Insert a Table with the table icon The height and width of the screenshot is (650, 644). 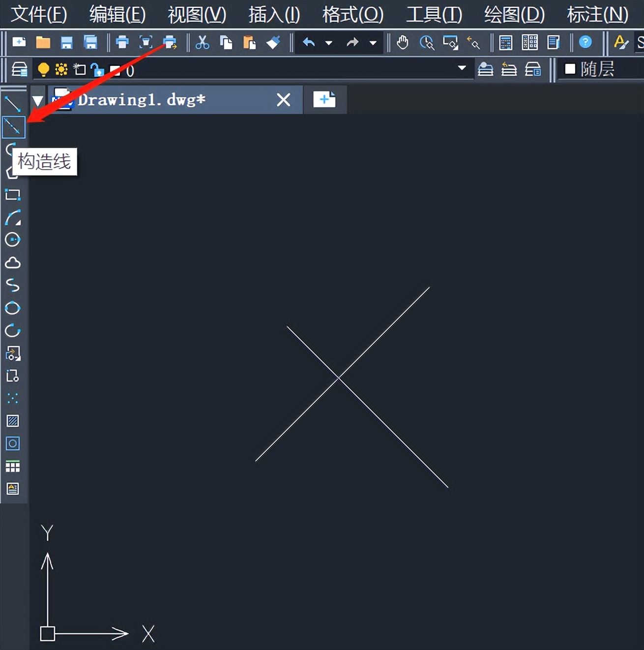13,466
